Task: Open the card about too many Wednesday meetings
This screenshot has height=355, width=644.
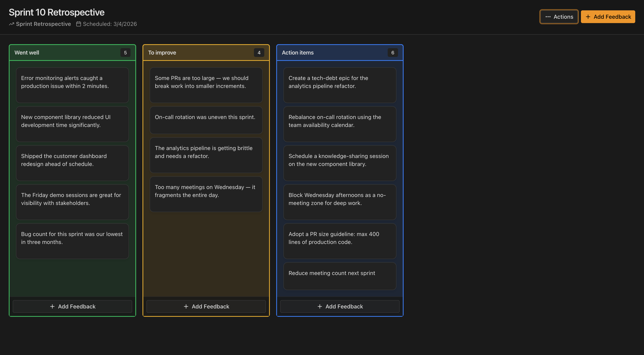Action: pos(206,194)
